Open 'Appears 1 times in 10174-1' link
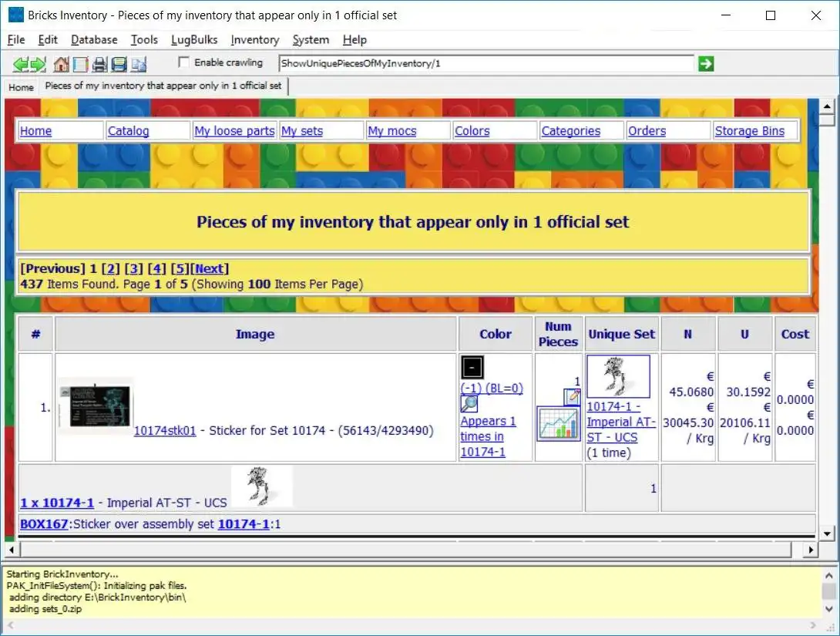This screenshot has height=636, width=840. coord(488,436)
